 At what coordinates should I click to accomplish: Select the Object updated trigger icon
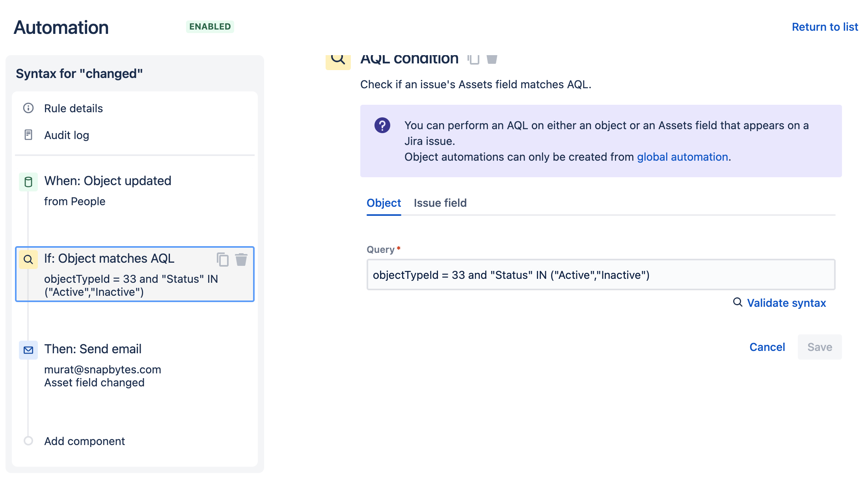coord(28,182)
